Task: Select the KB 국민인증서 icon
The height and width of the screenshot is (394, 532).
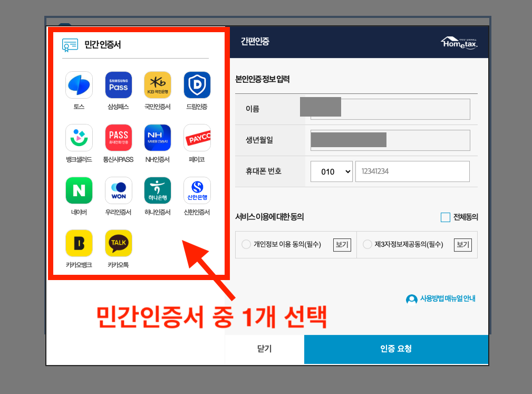Action: 157,84
